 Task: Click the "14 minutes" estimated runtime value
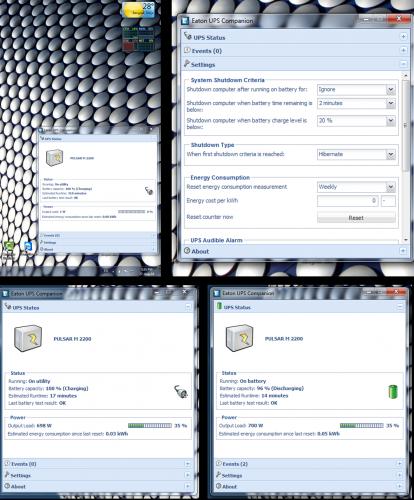tap(275, 396)
